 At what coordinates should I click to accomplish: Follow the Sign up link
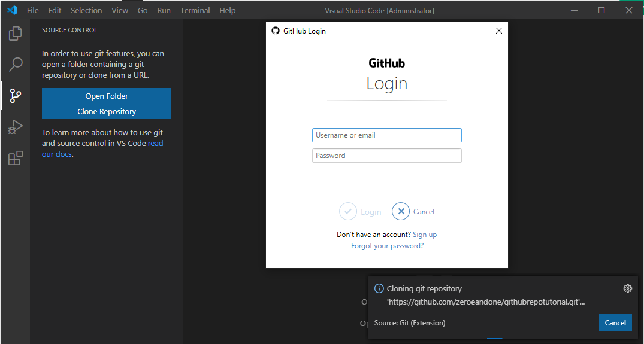pyautogui.click(x=425, y=235)
